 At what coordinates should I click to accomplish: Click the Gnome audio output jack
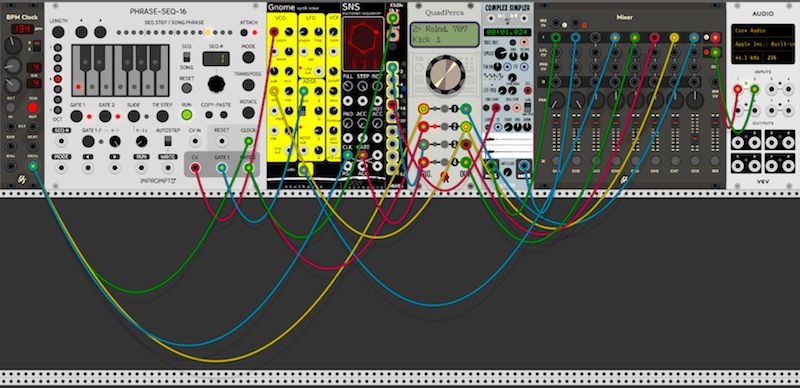(304, 171)
